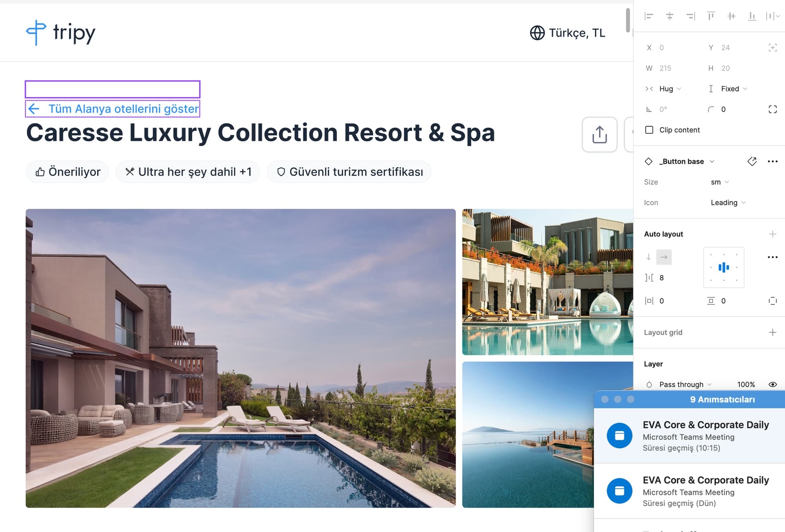785x532 pixels.
Task: Expand the Icon Leading dropdown
Action: click(728, 203)
